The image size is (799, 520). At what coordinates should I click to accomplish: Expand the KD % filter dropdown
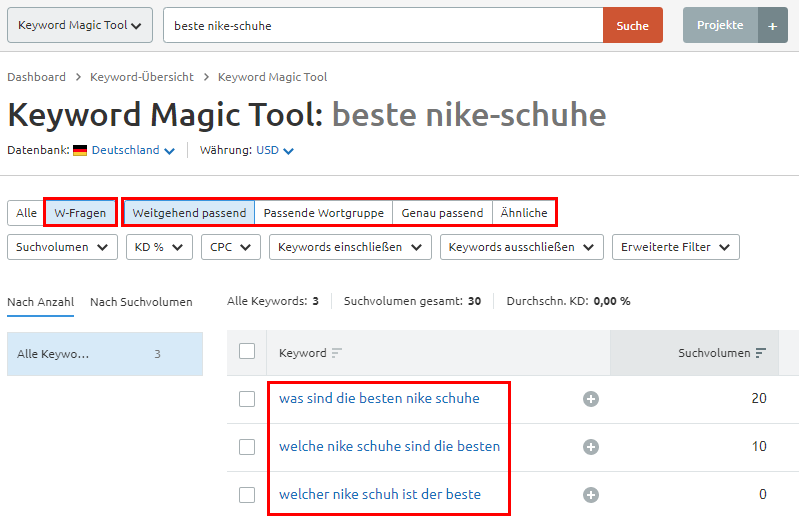click(x=159, y=247)
